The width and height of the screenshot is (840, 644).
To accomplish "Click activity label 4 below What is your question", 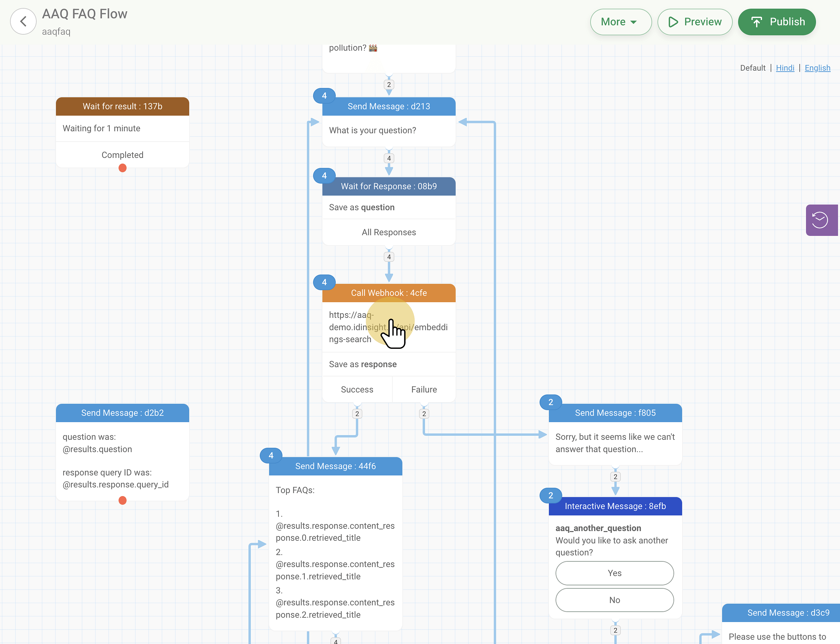I will (389, 158).
